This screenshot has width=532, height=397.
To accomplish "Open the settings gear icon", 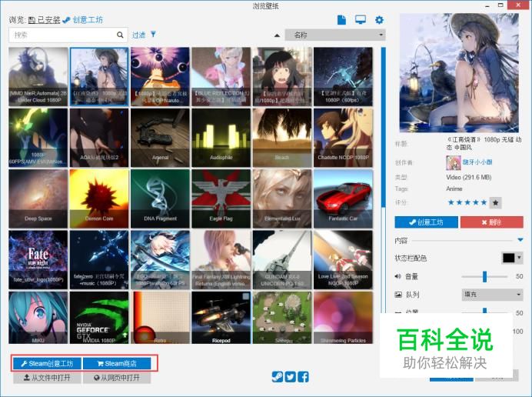I will [x=379, y=20].
